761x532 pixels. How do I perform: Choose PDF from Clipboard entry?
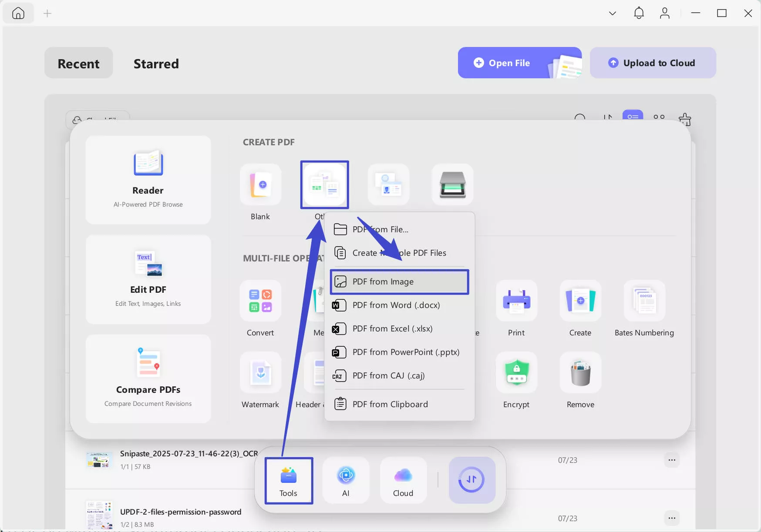(390, 405)
